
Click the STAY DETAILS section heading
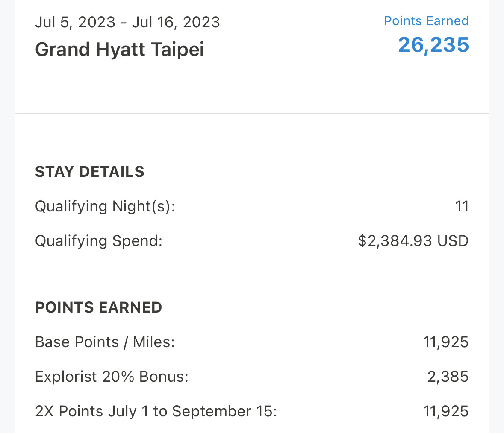[89, 172]
